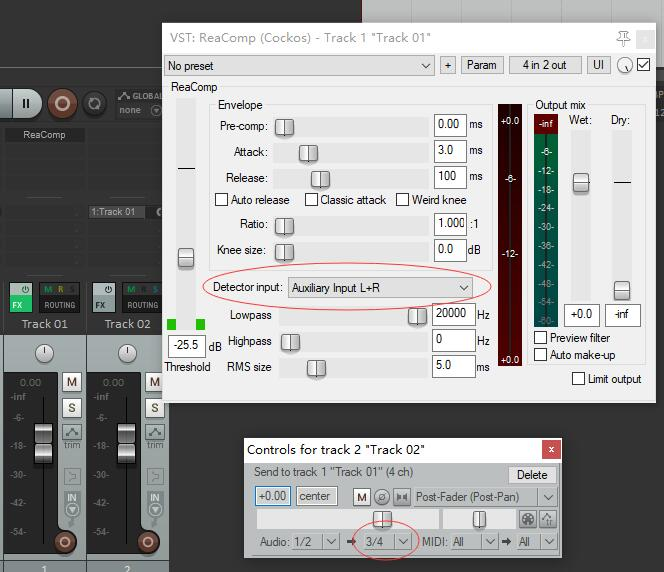Toggle Track 02 phase invert icon

155,476
